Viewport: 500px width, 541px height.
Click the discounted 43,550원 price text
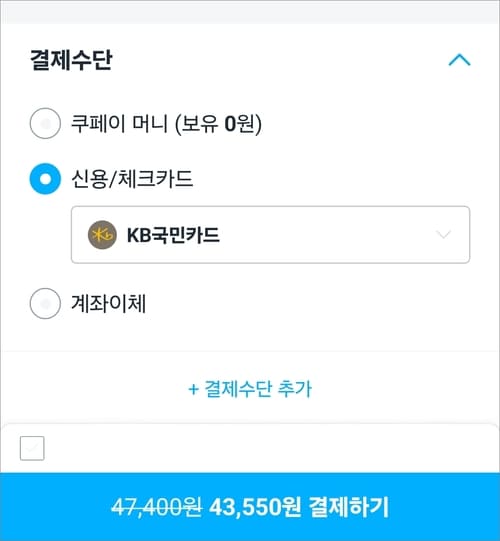point(255,507)
